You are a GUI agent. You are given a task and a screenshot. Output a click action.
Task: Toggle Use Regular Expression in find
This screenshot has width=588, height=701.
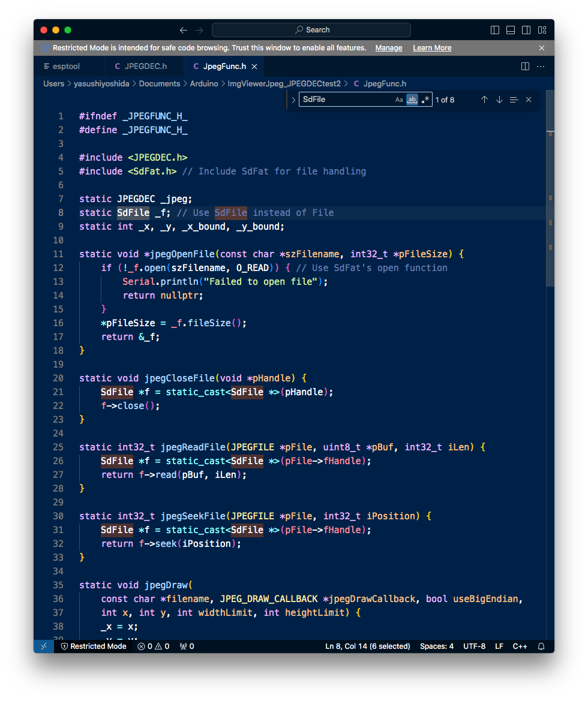click(x=425, y=100)
